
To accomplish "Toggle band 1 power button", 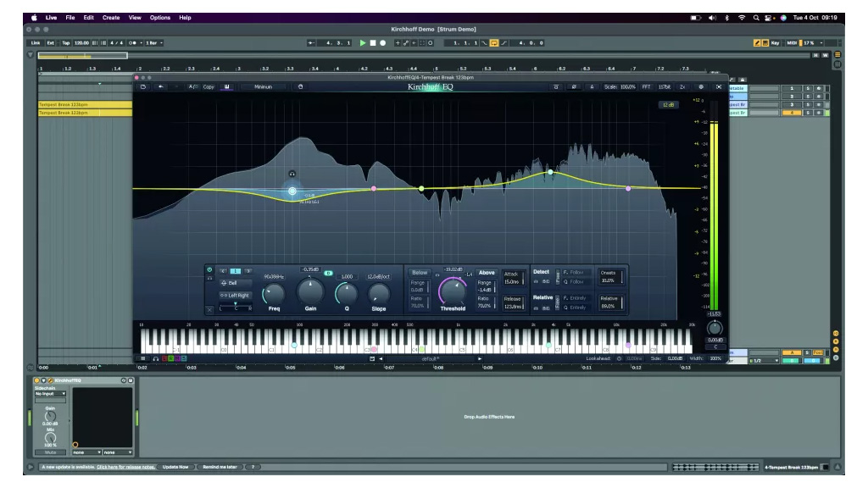I will [210, 270].
